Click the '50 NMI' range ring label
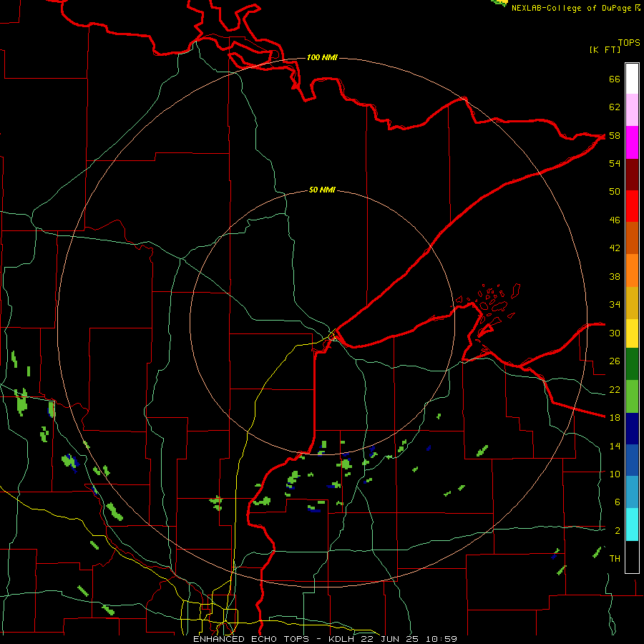Screen dimensions: 644x644 (323, 190)
